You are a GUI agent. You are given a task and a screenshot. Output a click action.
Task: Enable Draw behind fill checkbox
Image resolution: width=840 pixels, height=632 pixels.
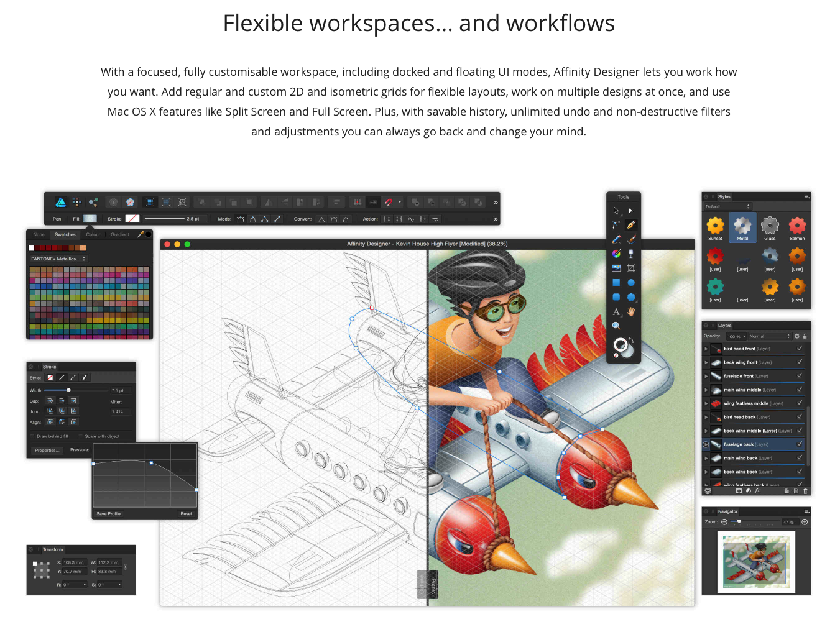[x=32, y=436]
